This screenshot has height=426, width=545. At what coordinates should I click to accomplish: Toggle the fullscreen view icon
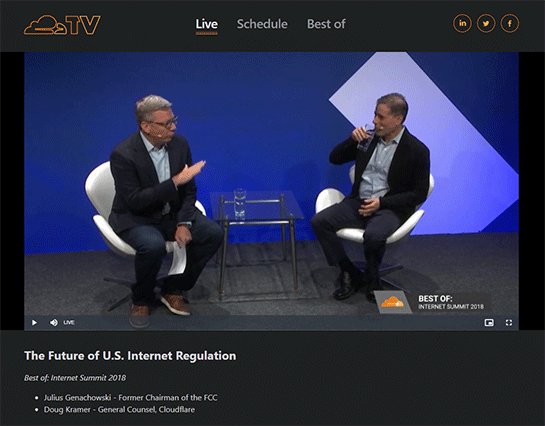point(509,323)
